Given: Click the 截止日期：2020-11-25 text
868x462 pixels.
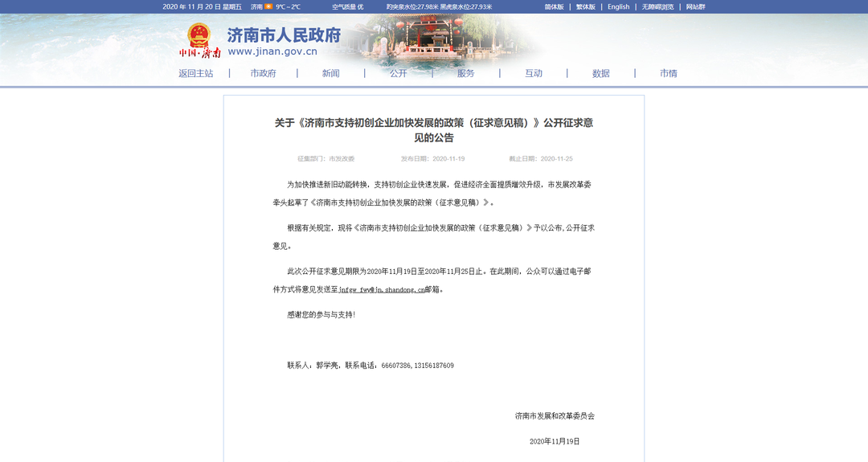Looking at the screenshot, I should point(541,159).
